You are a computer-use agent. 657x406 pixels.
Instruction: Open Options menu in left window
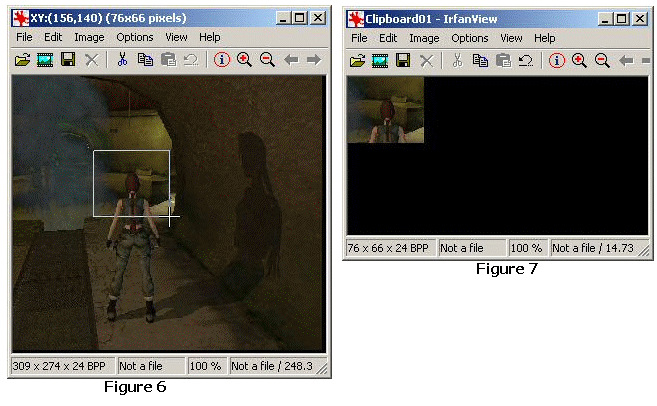[x=135, y=37]
